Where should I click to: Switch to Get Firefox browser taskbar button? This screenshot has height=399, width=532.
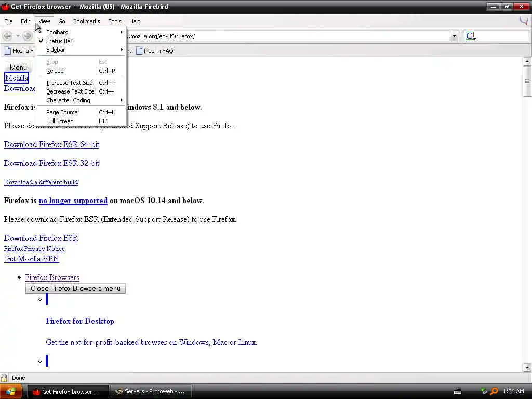pyautogui.click(x=68, y=392)
